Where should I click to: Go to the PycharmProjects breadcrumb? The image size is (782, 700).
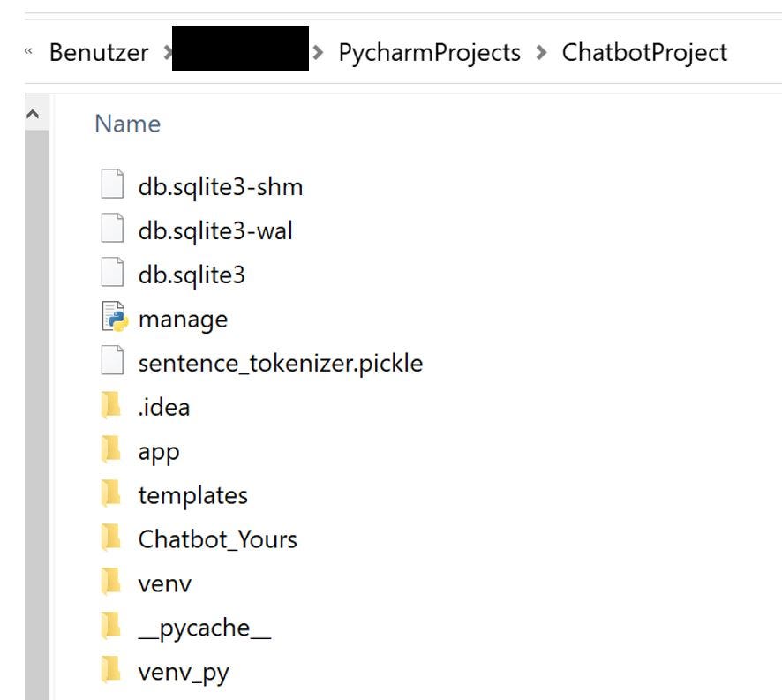(x=429, y=53)
